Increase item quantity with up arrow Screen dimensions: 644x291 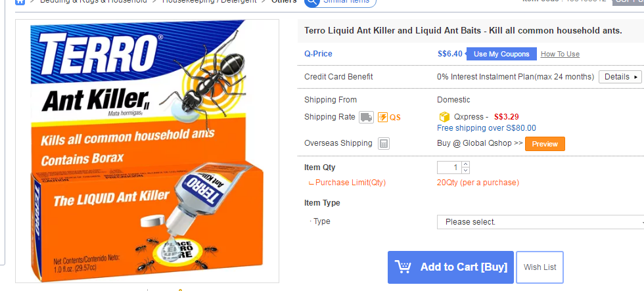[466, 164]
